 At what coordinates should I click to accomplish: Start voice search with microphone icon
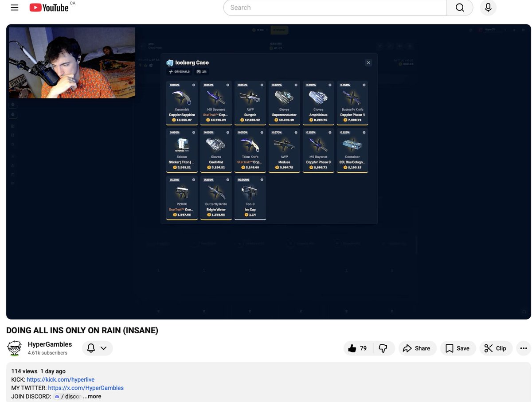pos(488,8)
